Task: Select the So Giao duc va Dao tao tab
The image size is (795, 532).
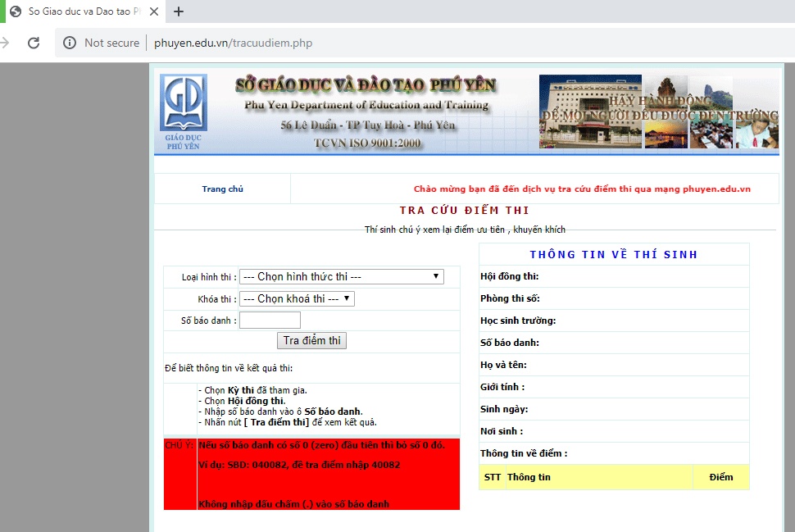Action: click(x=79, y=11)
